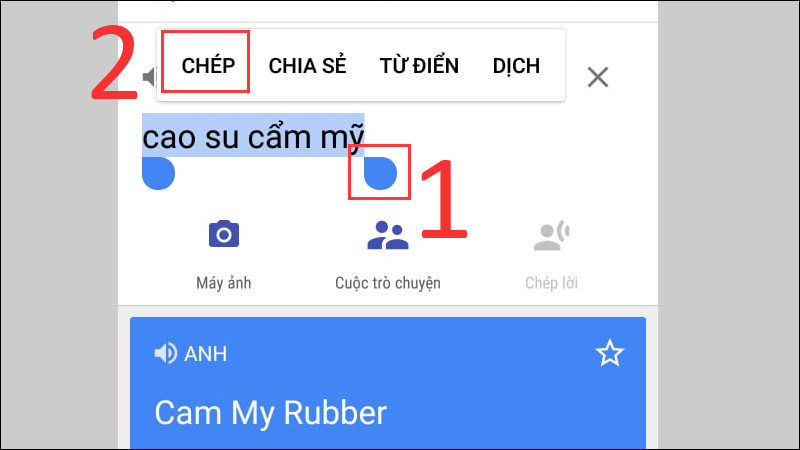Star the translation to save it
The image size is (800, 450).
point(610,353)
